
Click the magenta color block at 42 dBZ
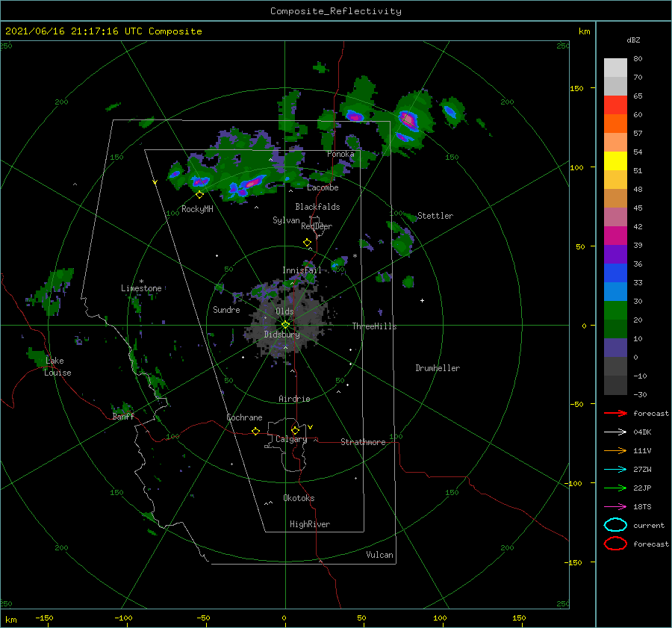(615, 235)
